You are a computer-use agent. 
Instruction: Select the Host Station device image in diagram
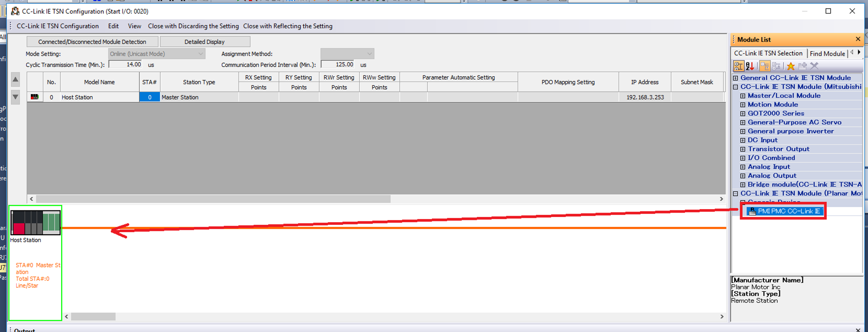(x=36, y=223)
